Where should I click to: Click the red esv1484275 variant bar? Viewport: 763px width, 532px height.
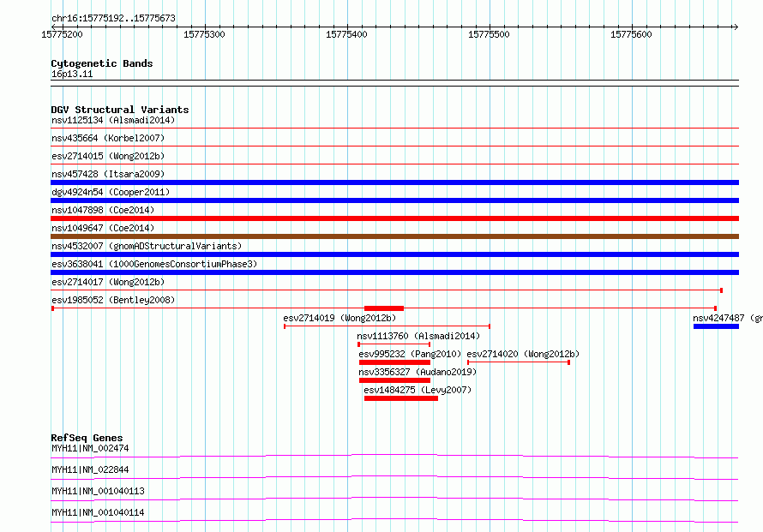(x=401, y=398)
